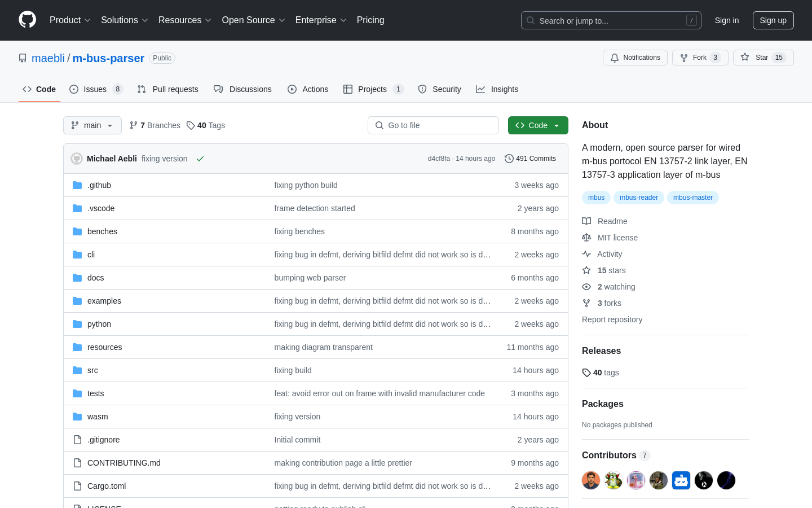View the 3 forks list

click(x=602, y=303)
